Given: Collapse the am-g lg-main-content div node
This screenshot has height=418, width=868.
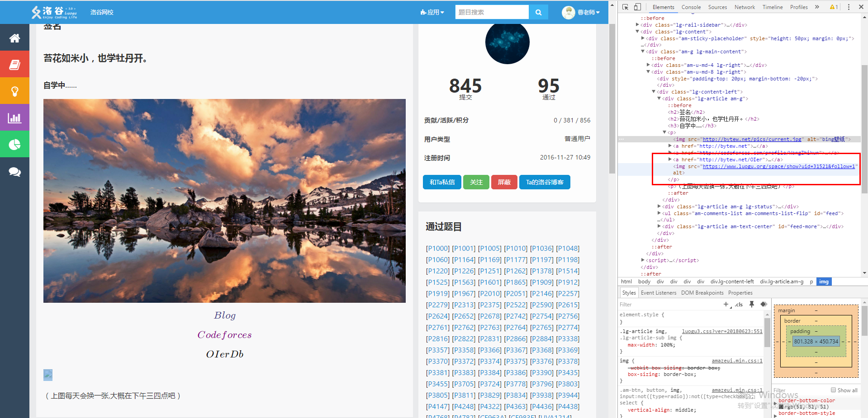Looking at the screenshot, I should [x=643, y=52].
